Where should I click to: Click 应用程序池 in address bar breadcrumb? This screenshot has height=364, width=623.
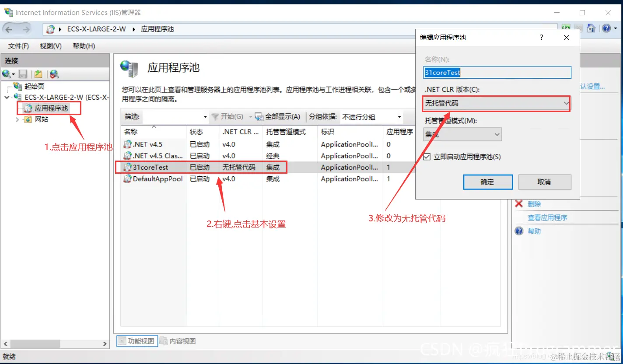(157, 29)
